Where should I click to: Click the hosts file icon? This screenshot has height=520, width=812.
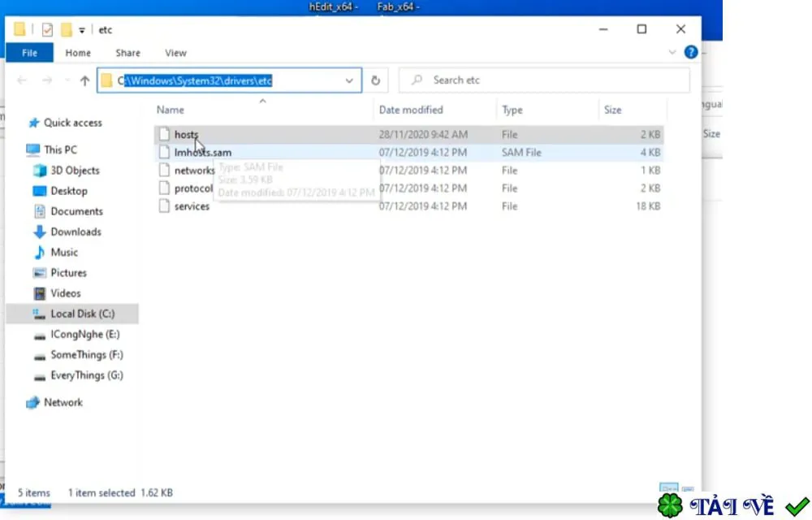(x=164, y=134)
